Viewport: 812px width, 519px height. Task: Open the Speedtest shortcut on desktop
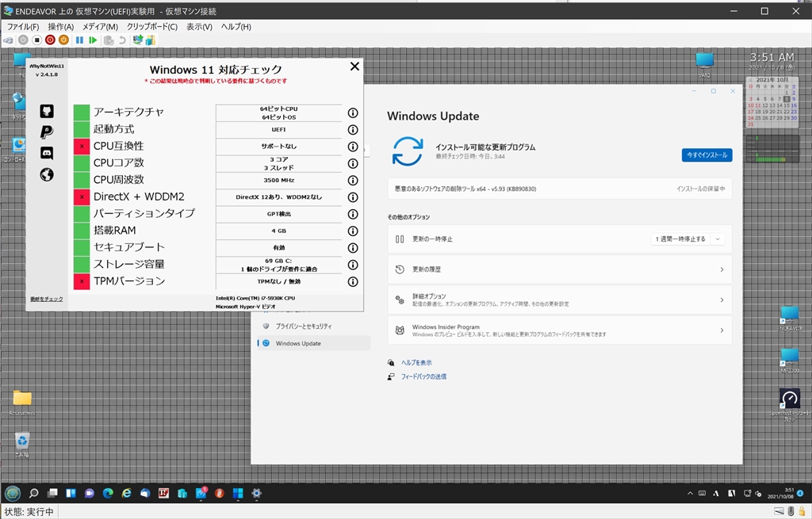[790, 405]
